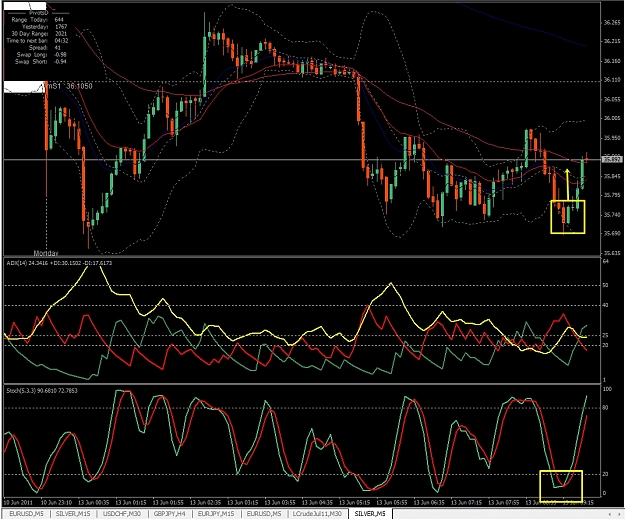Screen dimensions: 625x519
Task: Click the Stochastic scale level 100
Action: 607,389
